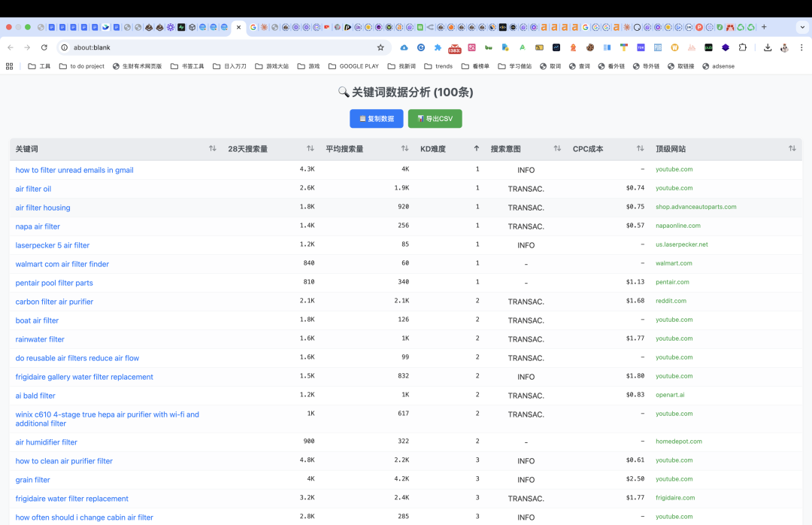Image resolution: width=812 pixels, height=525 pixels.
Task: Click the colorful T extension icon
Action: point(623,47)
